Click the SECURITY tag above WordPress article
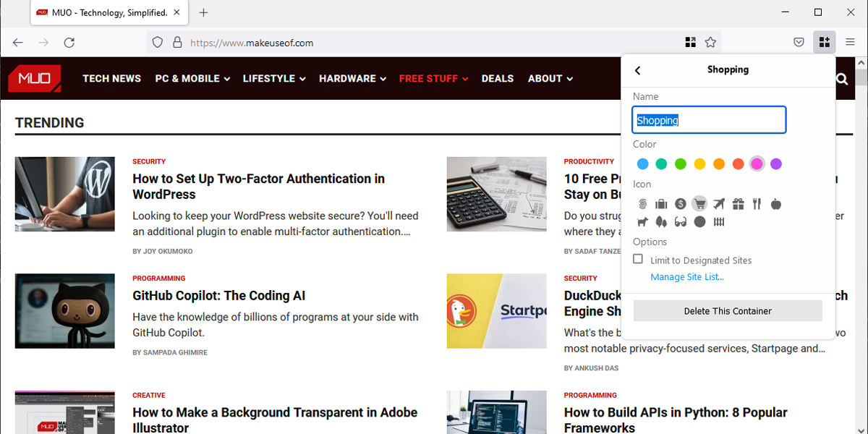The width and height of the screenshot is (868, 434). tap(149, 161)
